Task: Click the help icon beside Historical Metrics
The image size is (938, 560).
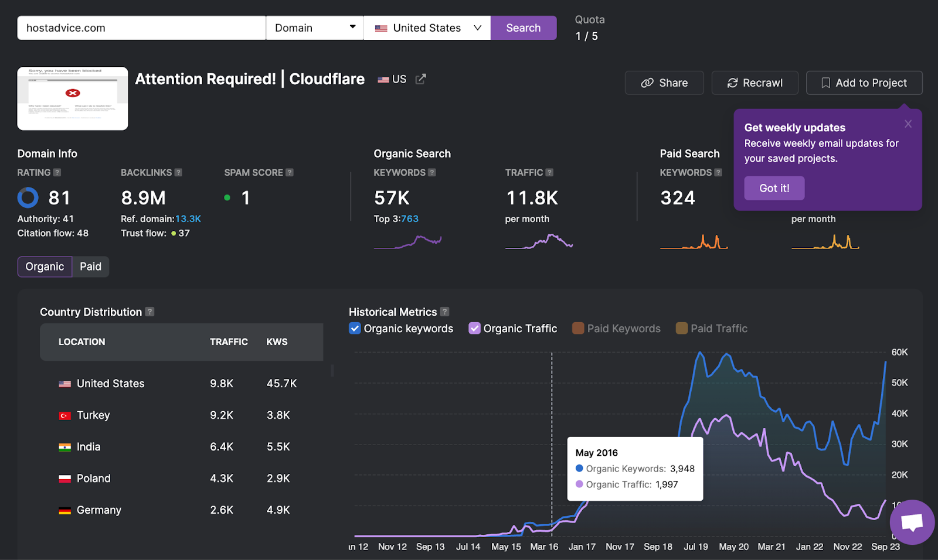Action: point(445,312)
